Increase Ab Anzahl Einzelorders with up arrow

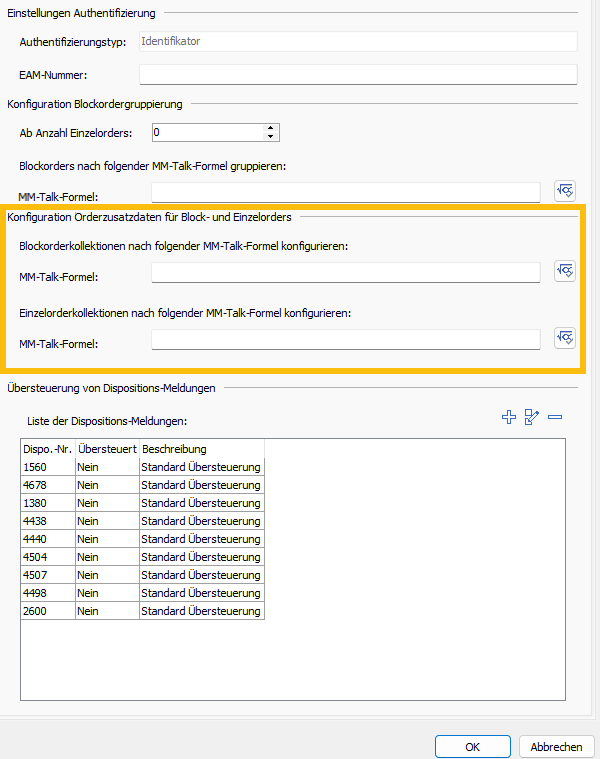[x=270, y=128]
